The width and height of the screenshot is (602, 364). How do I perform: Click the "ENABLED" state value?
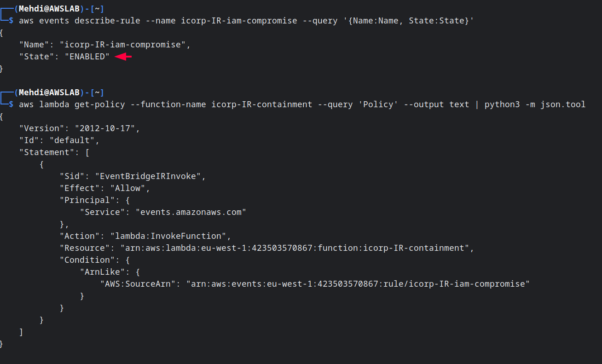point(87,57)
